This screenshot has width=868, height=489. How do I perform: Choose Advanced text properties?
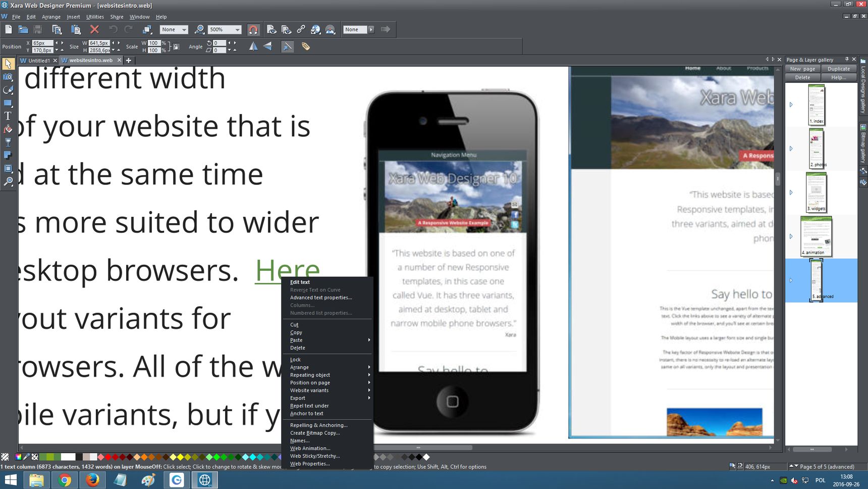(321, 298)
